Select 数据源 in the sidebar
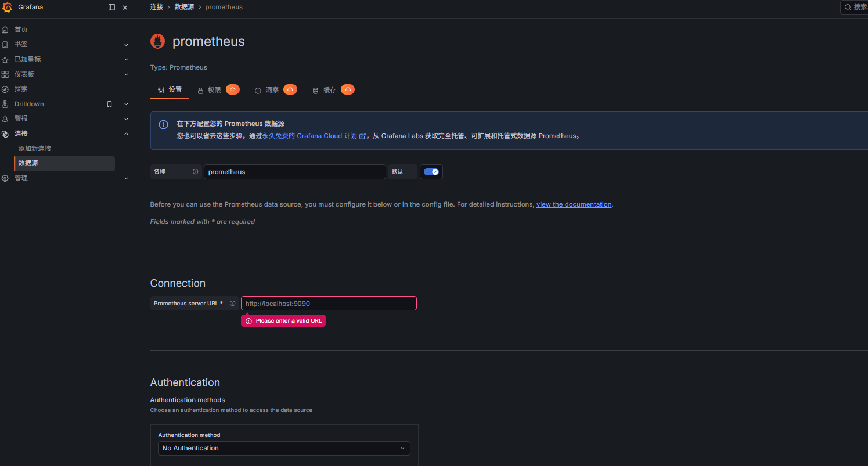Image resolution: width=868 pixels, height=466 pixels. (x=64, y=163)
